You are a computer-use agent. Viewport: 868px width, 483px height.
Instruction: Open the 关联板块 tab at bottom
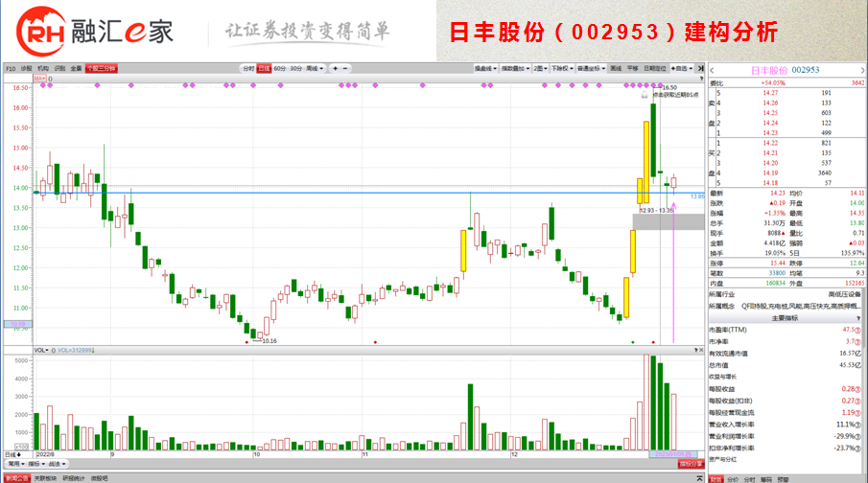tap(46, 477)
